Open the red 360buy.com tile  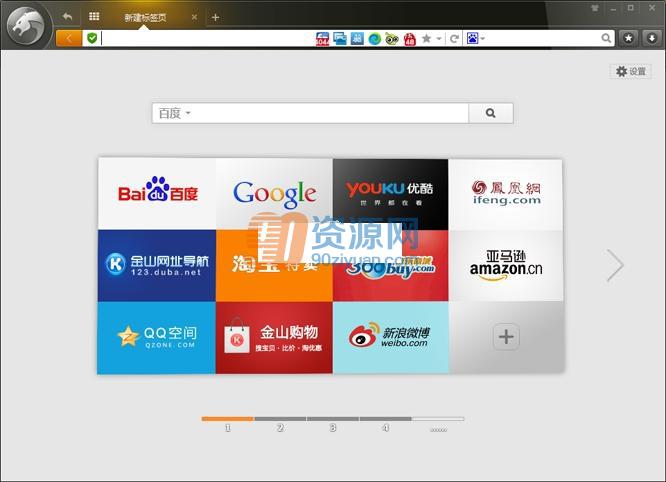[x=390, y=265]
